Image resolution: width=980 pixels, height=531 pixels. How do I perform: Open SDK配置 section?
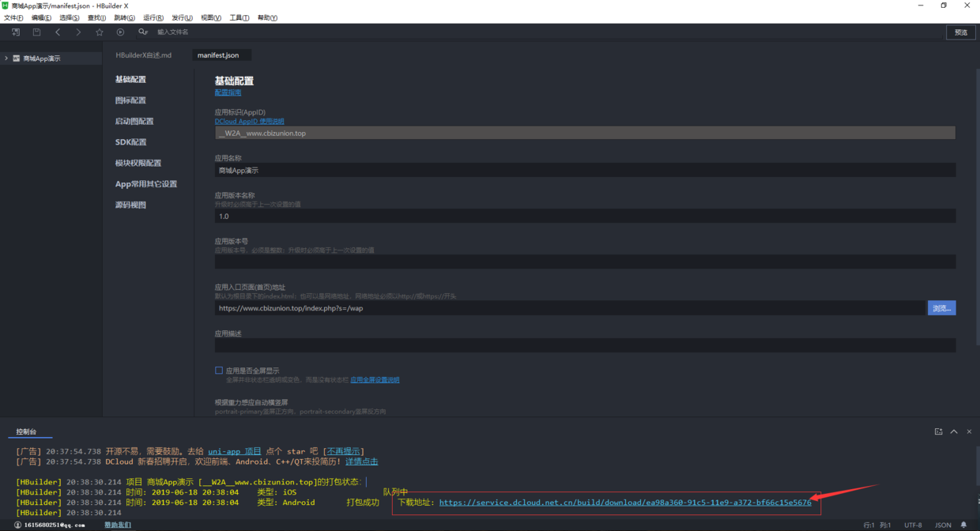(131, 142)
